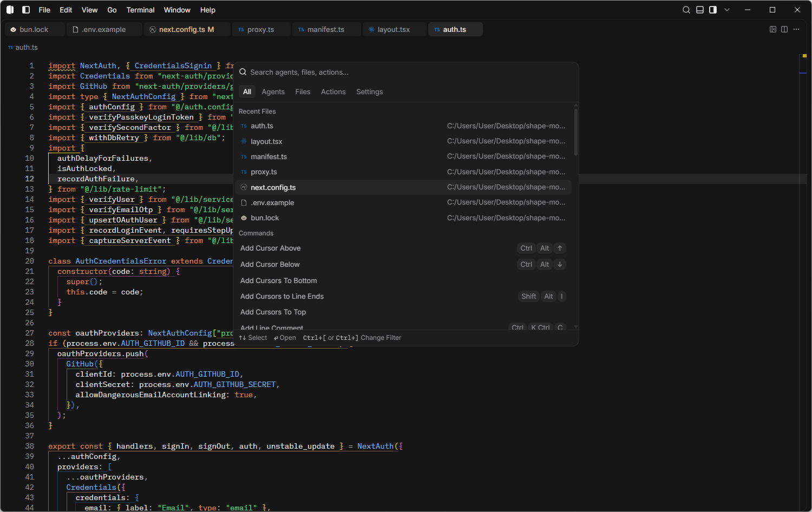Image resolution: width=812 pixels, height=512 pixels.
Task: Run the Add Cursor Below command
Action: 403,264
